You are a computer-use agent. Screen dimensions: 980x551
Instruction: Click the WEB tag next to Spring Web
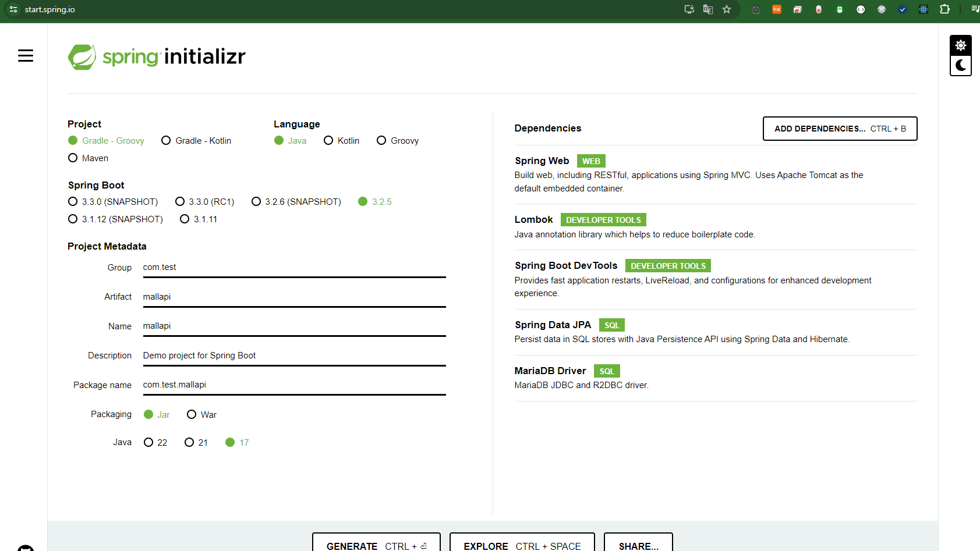591,161
